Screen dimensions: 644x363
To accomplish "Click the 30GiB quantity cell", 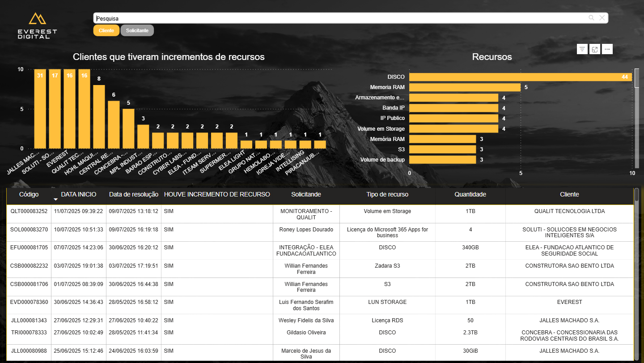I will coord(470,351).
